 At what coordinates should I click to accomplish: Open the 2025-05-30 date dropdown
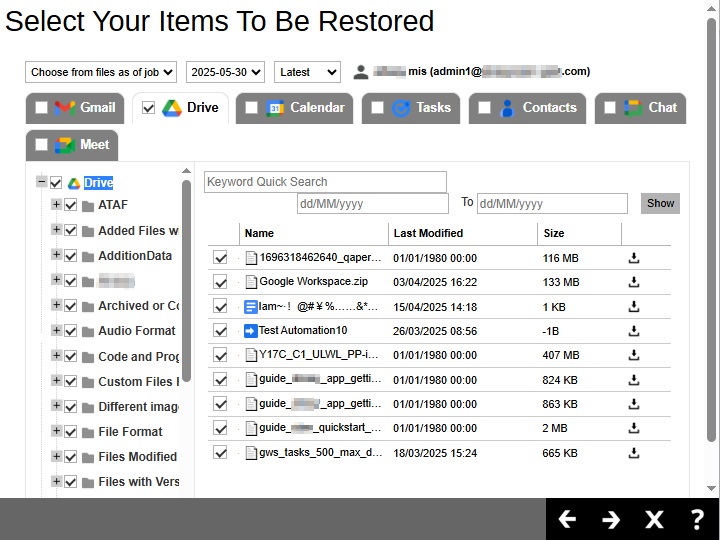point(225,72)
